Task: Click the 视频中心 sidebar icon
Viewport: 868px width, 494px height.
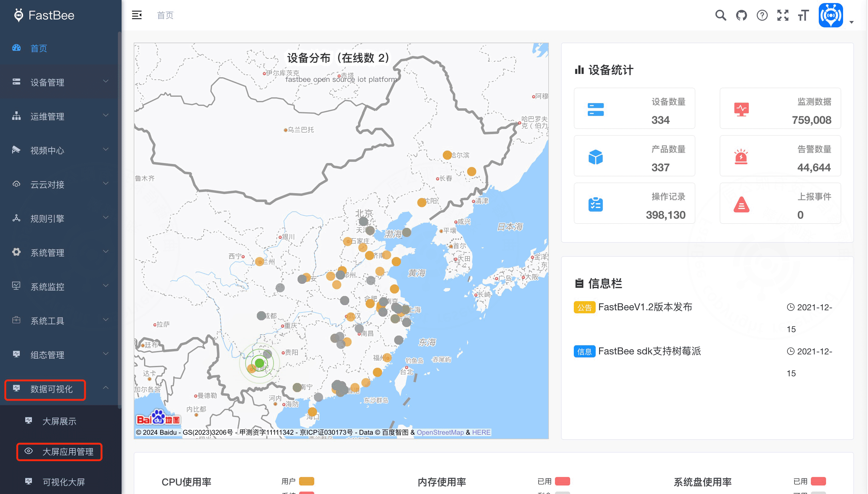Action: point(16,150)
